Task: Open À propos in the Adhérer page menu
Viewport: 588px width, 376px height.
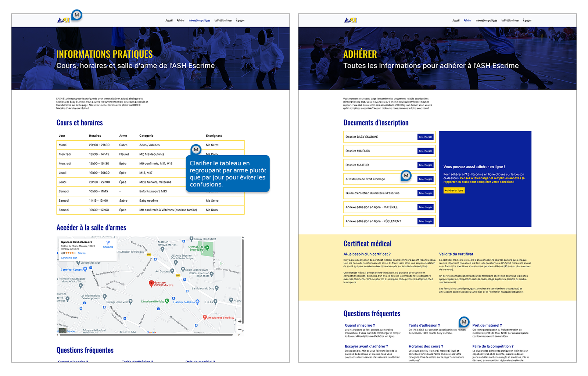Action: (527, 21)
